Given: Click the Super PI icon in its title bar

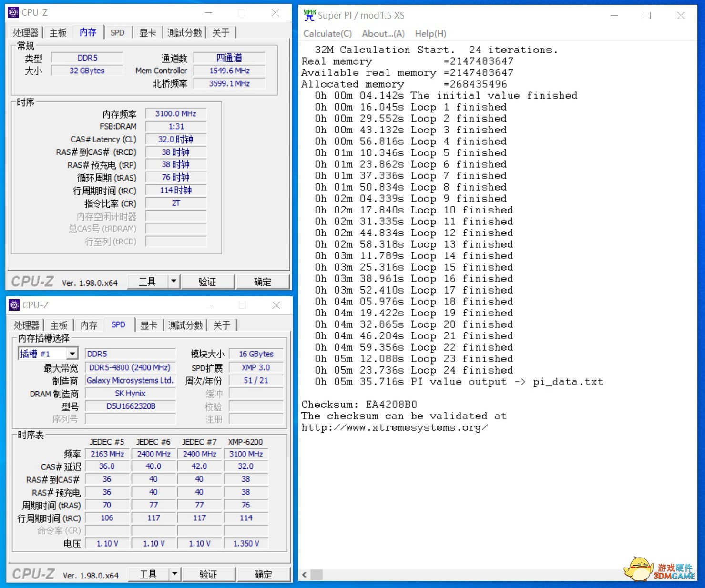Looking at the screenshot, I should coord(308,15).
